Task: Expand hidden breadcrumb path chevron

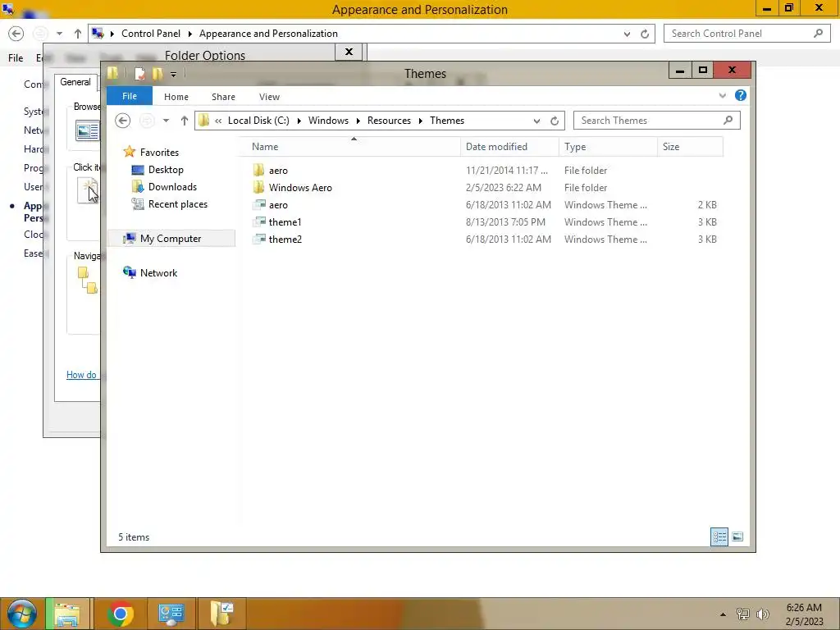Action: click(218, 121)
